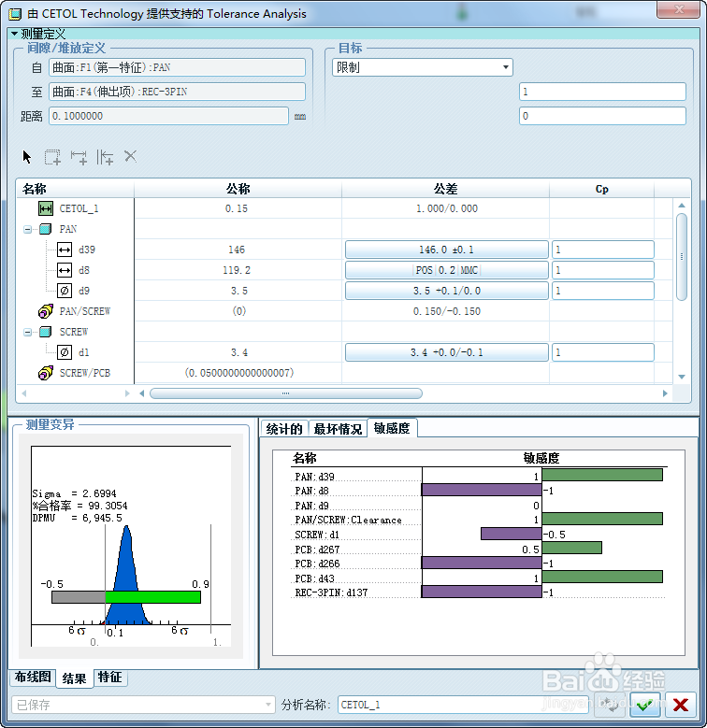
Task: Click the Tolerance Analysis window title icon
Action: click(15, 14)
